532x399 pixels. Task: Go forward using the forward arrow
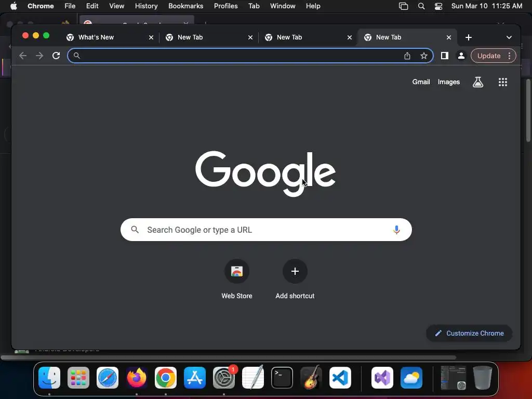[x=39, y=56]
